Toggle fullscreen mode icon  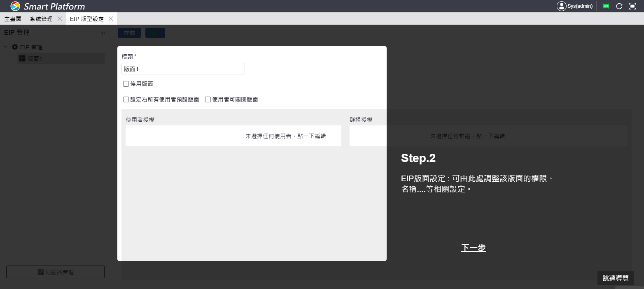pos(632,6)
